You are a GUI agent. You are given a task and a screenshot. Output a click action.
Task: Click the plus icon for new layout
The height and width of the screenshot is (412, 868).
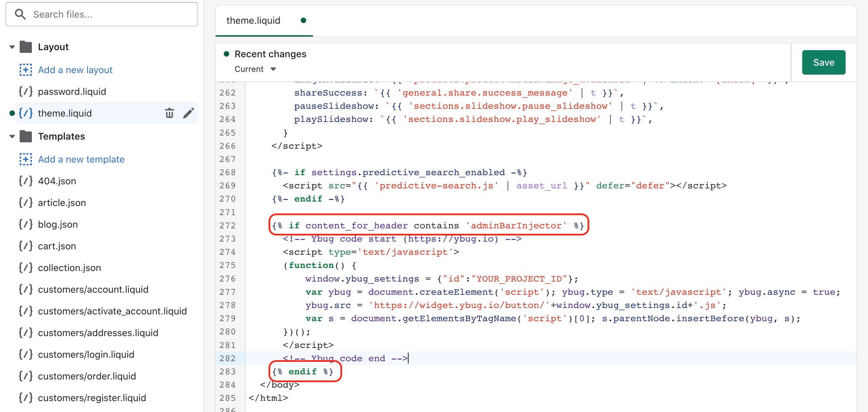click(26, 70)
